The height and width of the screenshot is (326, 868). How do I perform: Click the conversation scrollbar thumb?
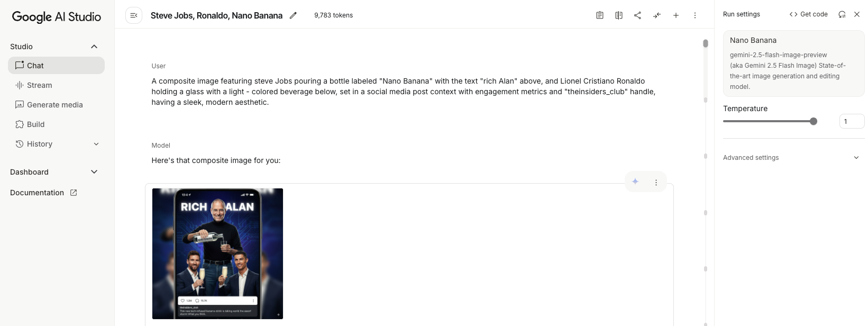(706, 43)
